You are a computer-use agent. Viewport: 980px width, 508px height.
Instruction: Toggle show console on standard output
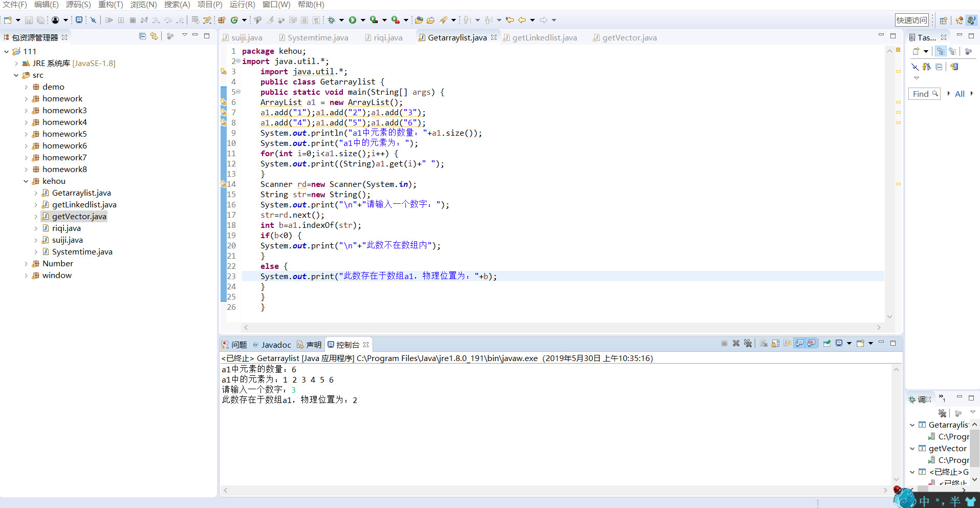coord(799,343)
